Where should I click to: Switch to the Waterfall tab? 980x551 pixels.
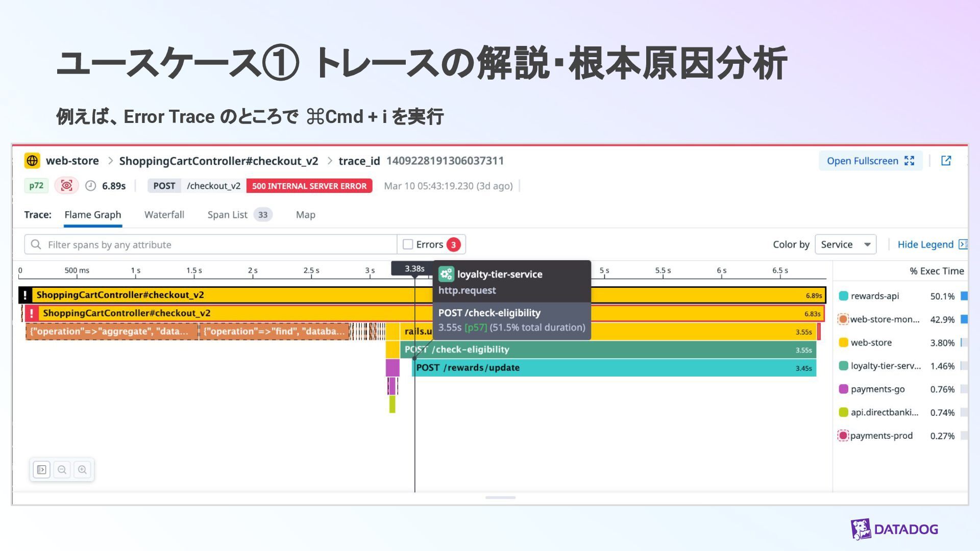pyautogui.click(x=164, y=215)
